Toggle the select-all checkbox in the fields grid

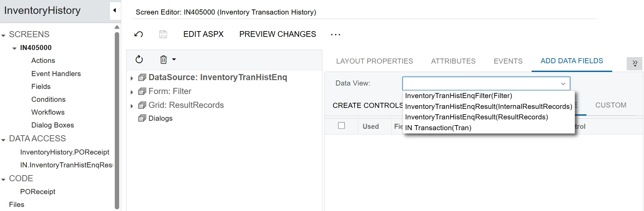341,125
